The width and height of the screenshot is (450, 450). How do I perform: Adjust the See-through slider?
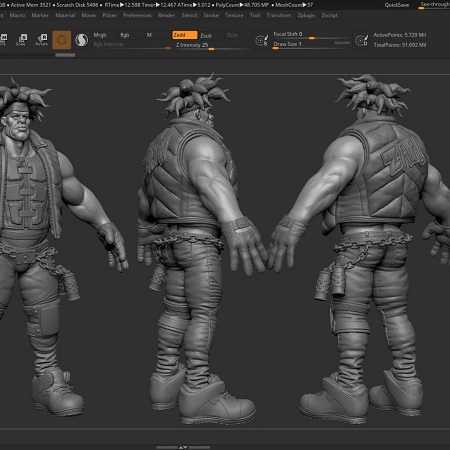[434, 5]
